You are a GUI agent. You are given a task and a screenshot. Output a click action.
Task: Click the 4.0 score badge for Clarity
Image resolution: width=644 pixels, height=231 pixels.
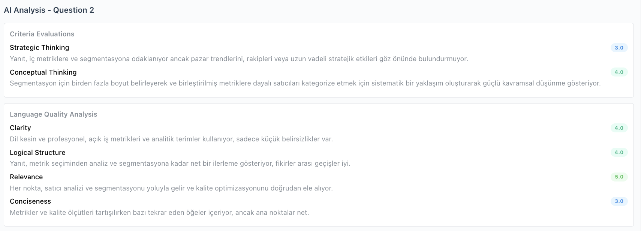[x=619, y=128]
